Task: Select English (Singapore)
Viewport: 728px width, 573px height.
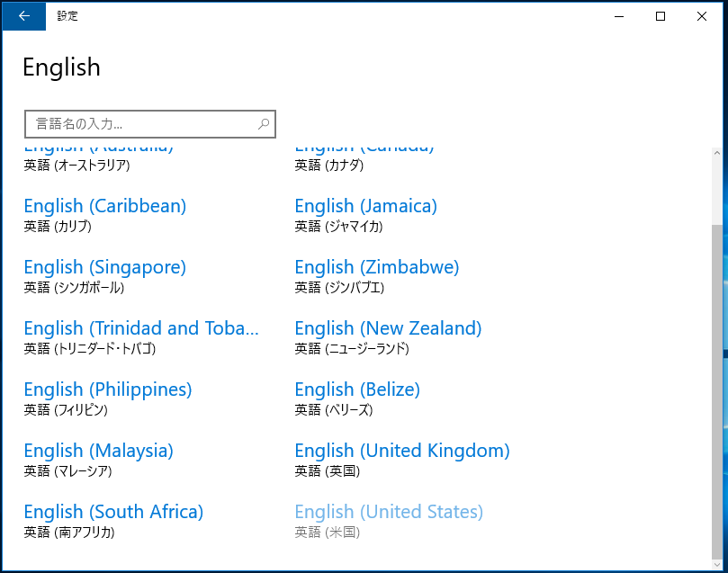Action: click(105, 276)
